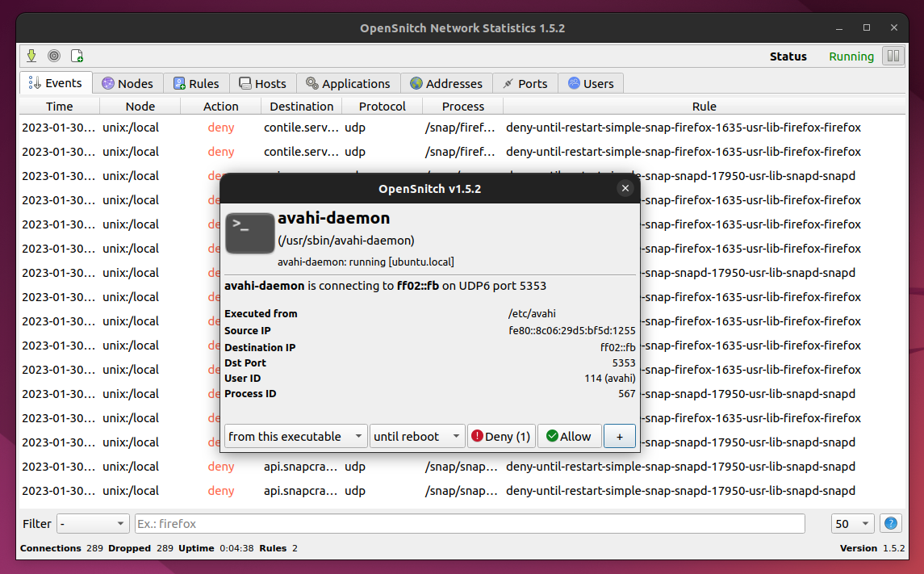Sort by the Protocol column header
Viewport: 924px width, 574px height.
pos(383,106)
